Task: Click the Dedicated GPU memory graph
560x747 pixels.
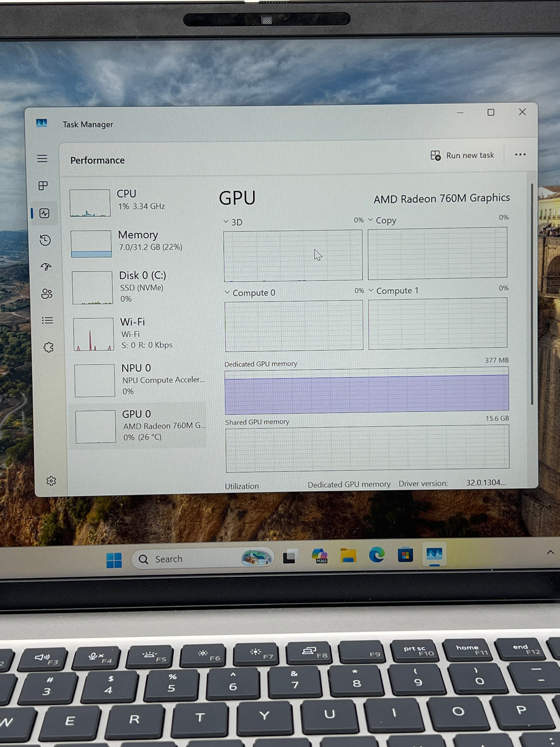Action: click(366, 390)
